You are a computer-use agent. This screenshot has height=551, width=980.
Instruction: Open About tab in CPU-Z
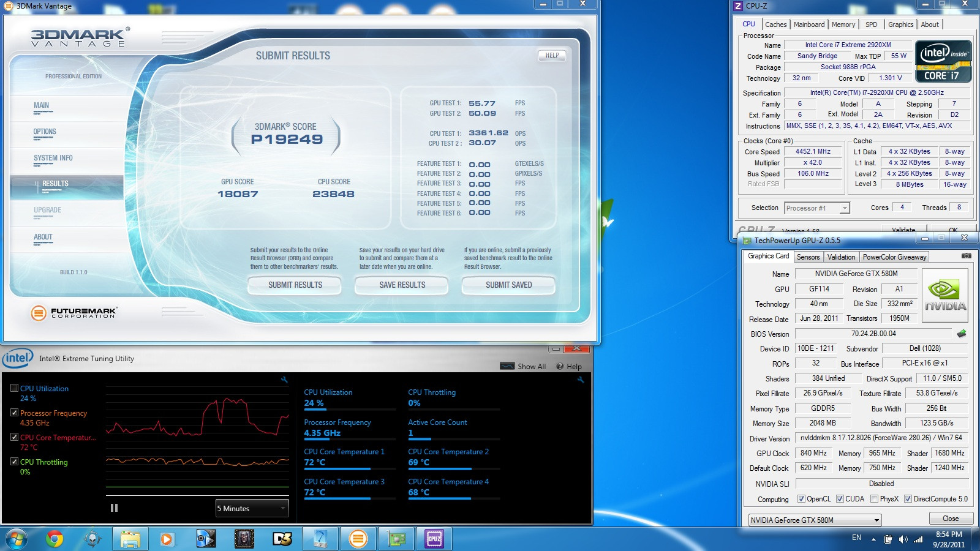(x=929, y=24)
